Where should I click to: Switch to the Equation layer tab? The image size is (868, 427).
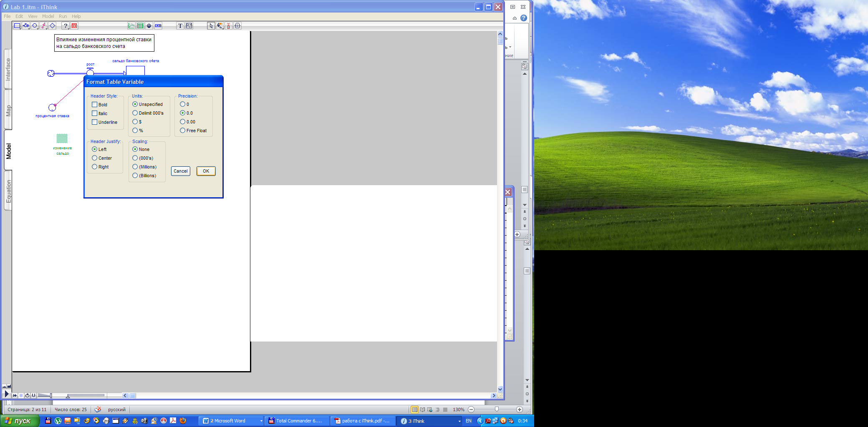pyautogui.click(x=8, y=191)
